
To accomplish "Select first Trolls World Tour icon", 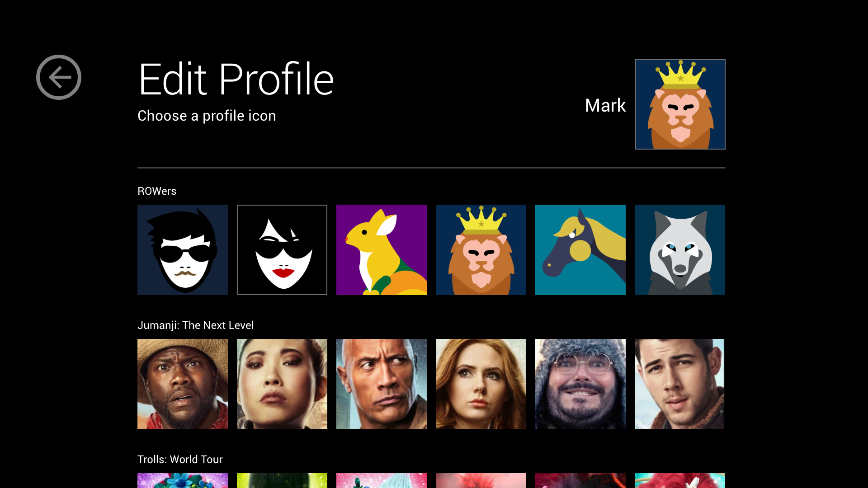I will pos(183,480).
